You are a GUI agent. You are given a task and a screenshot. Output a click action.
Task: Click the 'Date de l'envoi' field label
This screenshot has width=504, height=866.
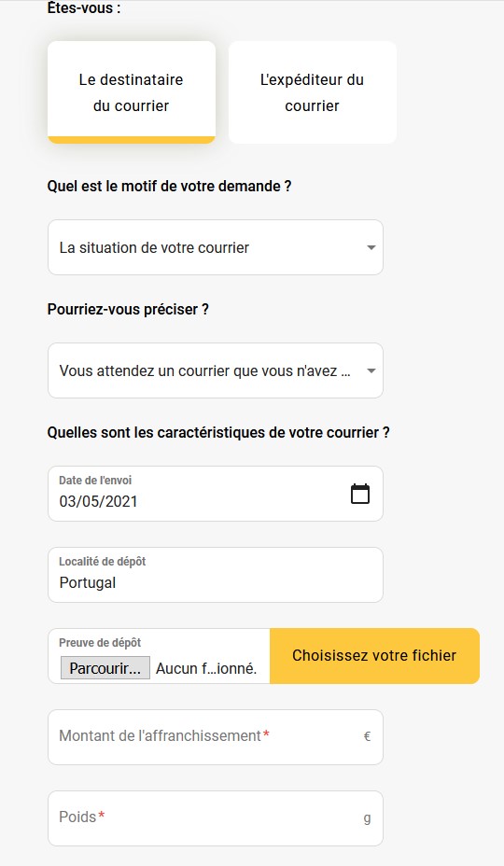(x=95, y=481)
